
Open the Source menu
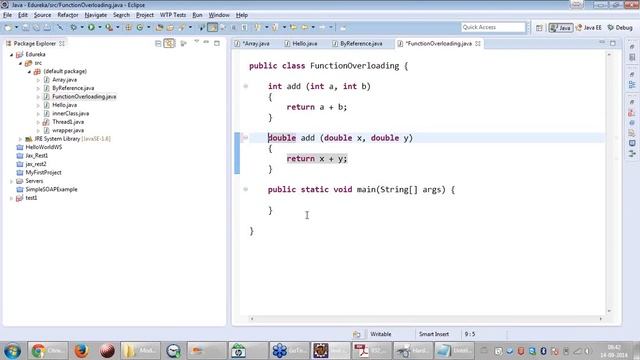42,15
